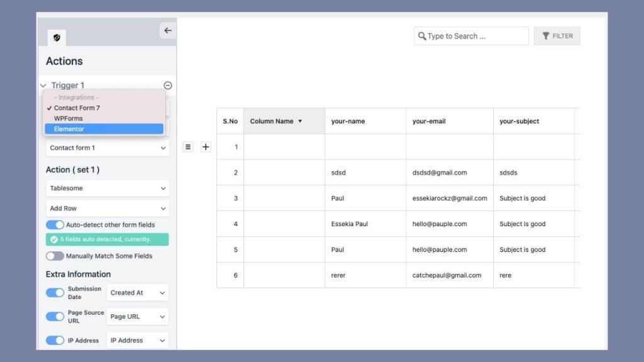The image size is (644, 362).
Task: Turn off the IP Address toggle
Action: click(x=55, y=340)
